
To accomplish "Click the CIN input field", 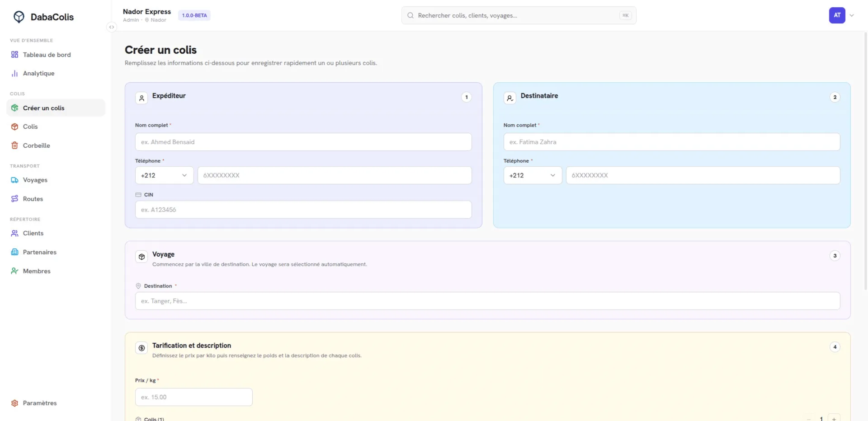I will pyautogui.click(x=303, y=210).
